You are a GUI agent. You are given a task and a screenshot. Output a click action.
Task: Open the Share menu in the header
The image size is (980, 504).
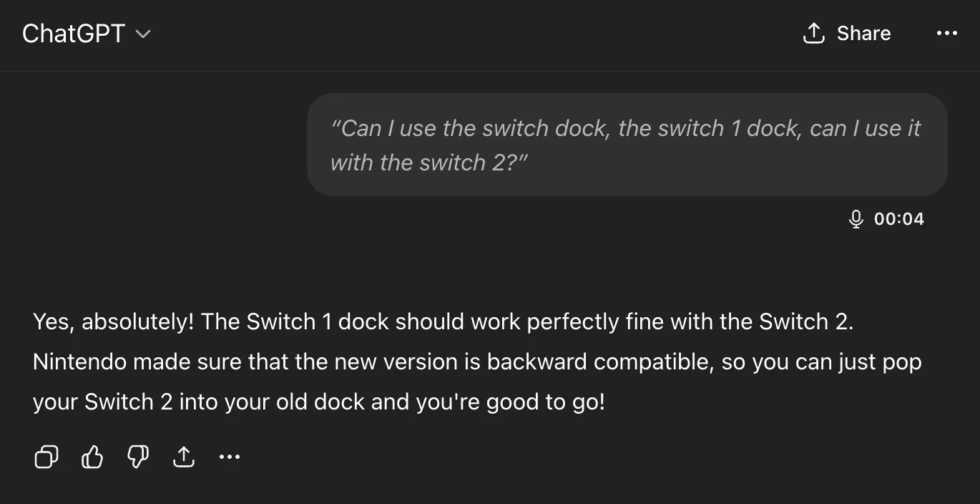pos(846,33)
